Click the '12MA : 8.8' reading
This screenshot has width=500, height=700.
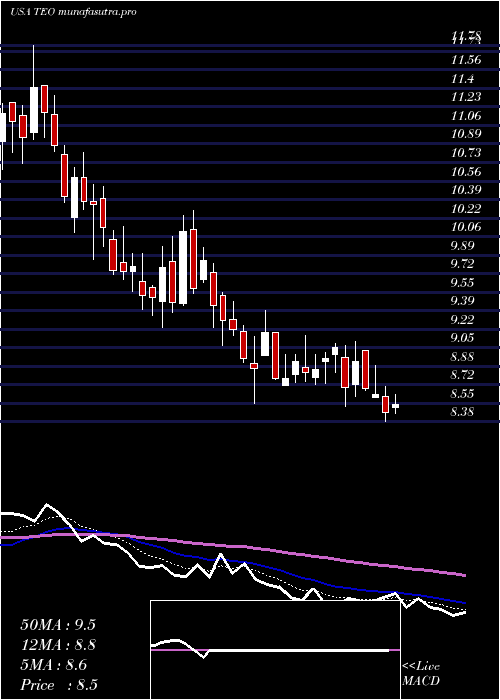(58, 645)
